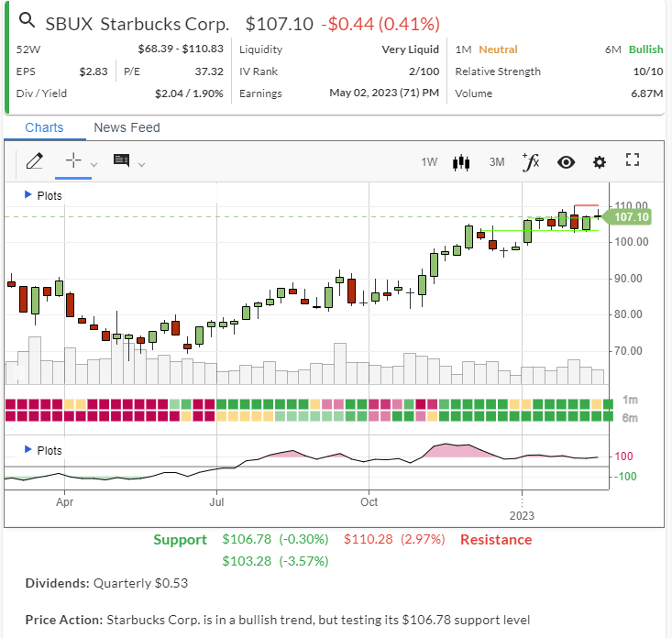
Task: Click the 107.10 price label tag
Action: 627,217
